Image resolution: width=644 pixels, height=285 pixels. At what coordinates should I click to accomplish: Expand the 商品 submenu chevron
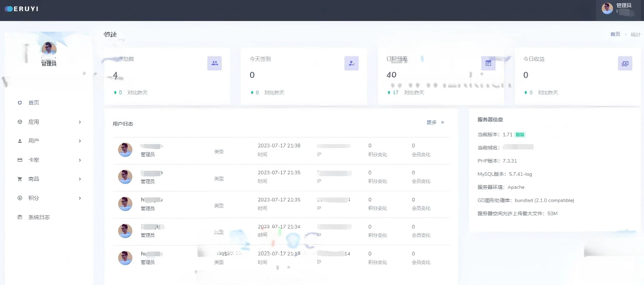(x=80, y=179)
